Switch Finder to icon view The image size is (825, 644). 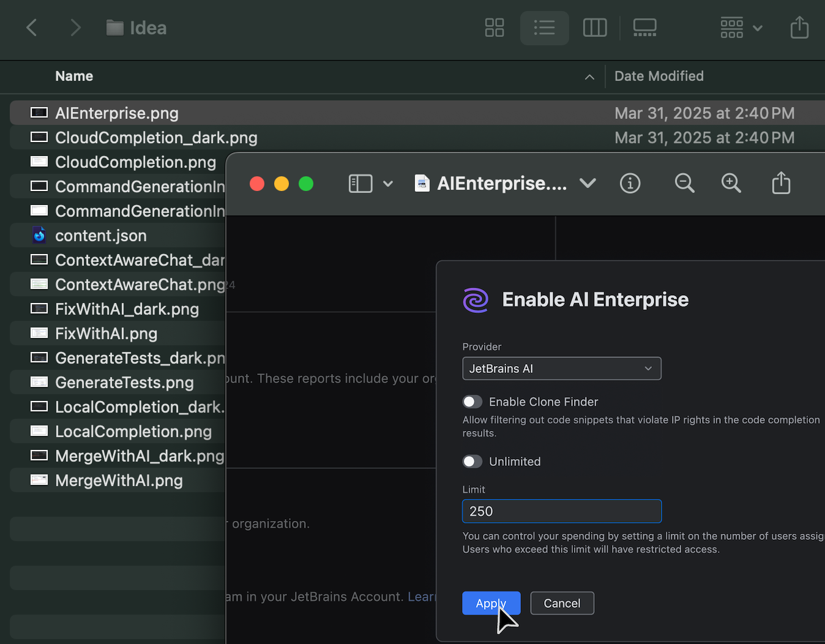[495, 28]
